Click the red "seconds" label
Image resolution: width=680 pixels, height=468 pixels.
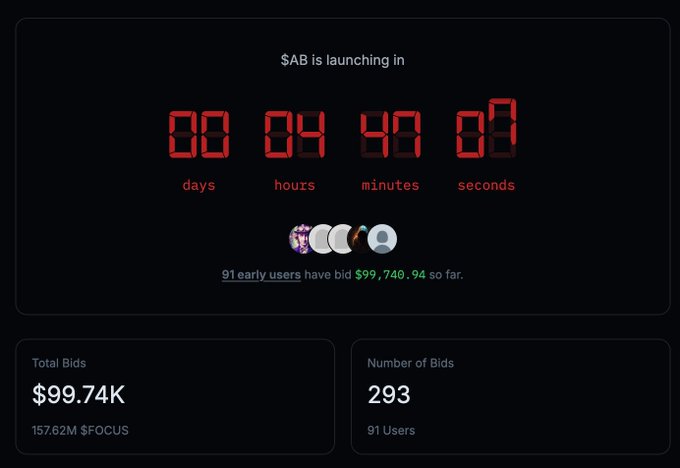[486, 185]
